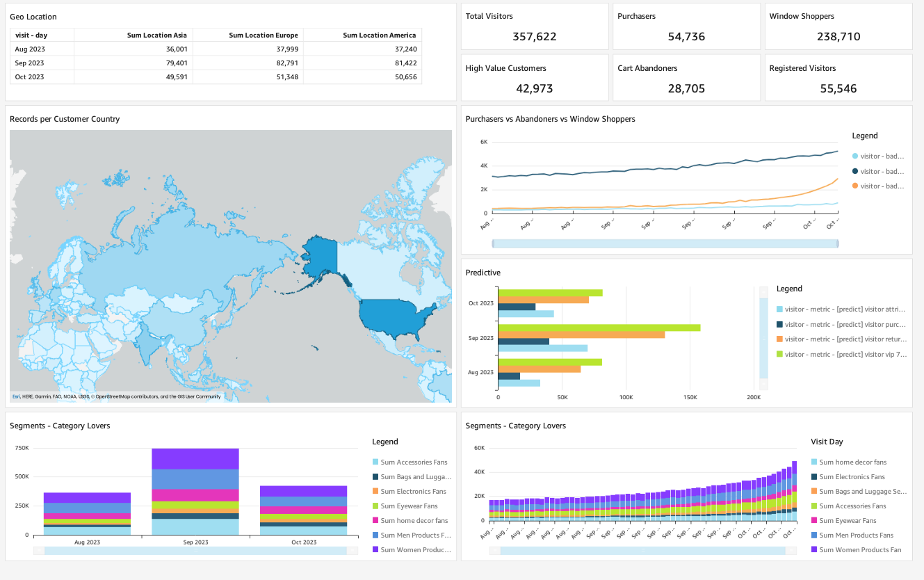
Task: Click dark blue legend dot in line chart
Action: click(x=855, y=171)
